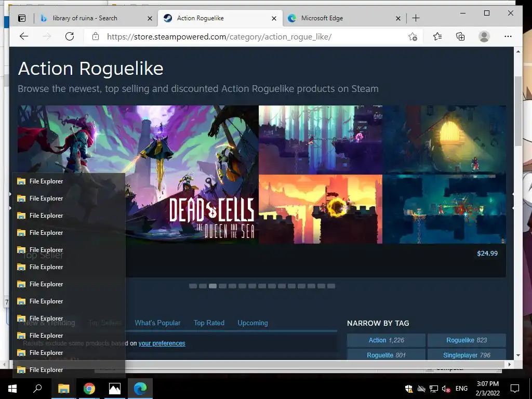Select the highlighted active carousel dot
This screenshot has width=532, height=399.
pyautogui.click(x=212, y=286)
